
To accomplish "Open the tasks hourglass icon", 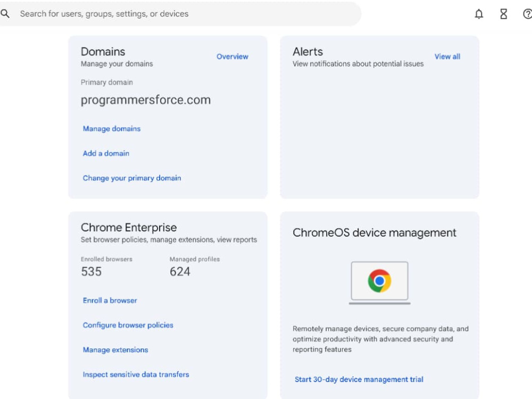I will click(x=503, y=14).
